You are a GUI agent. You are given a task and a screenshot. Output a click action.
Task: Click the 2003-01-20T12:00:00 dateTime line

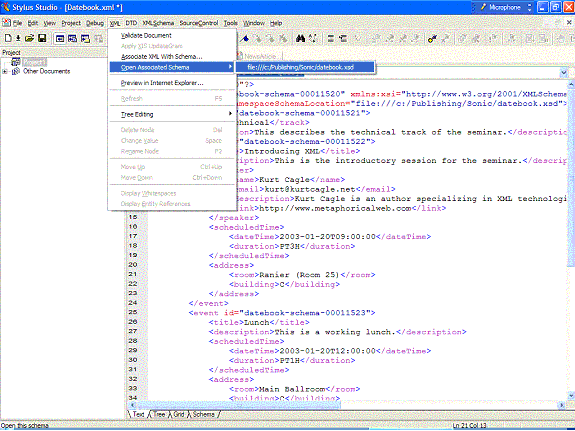click(x=330, y=351)
